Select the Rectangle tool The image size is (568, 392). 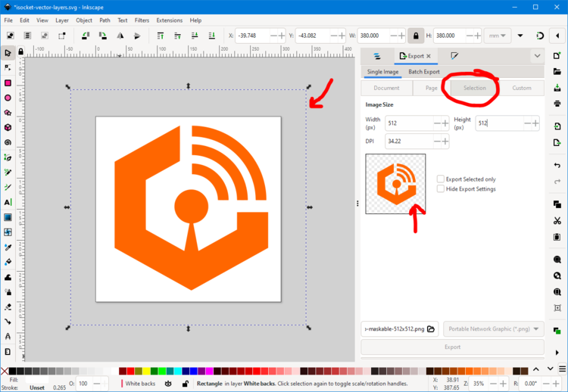8,83
